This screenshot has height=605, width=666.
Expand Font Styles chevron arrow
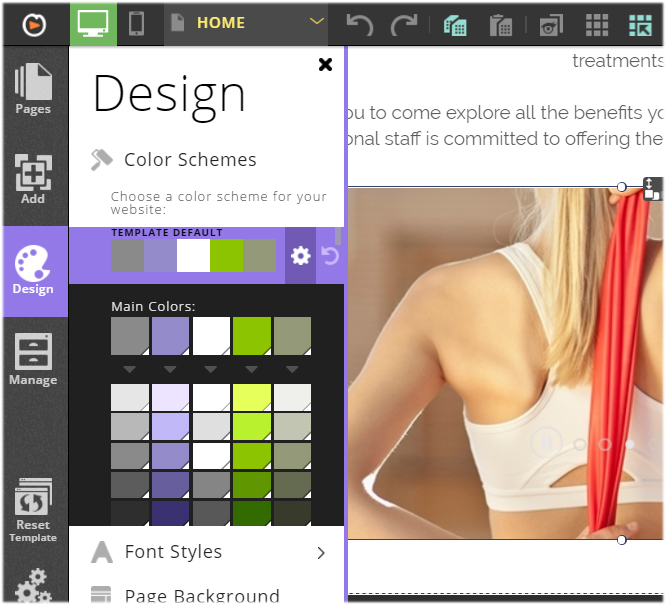click(x=321, y=553)
